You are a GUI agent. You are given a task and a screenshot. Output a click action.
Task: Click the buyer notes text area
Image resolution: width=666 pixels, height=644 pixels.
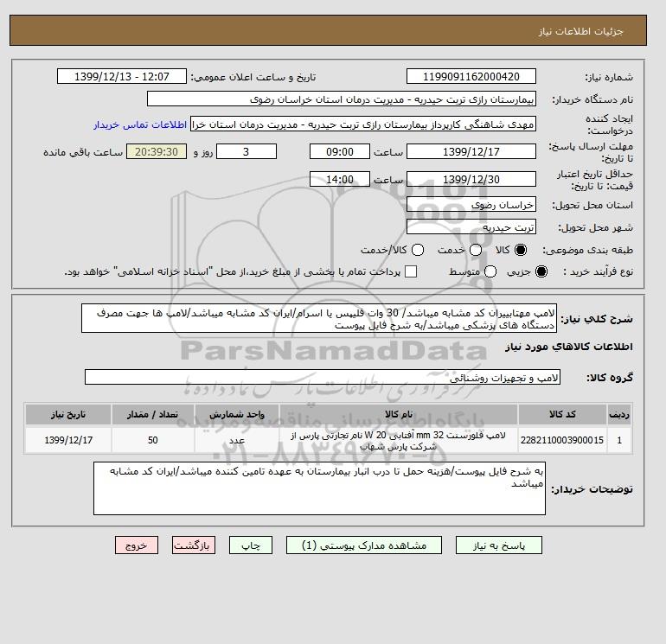(x=319, y=488)
